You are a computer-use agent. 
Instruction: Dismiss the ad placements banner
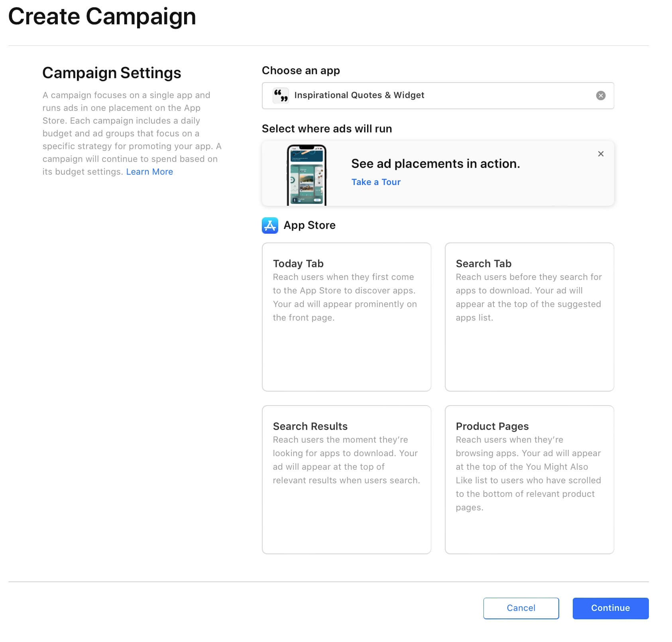coord(600,154)
